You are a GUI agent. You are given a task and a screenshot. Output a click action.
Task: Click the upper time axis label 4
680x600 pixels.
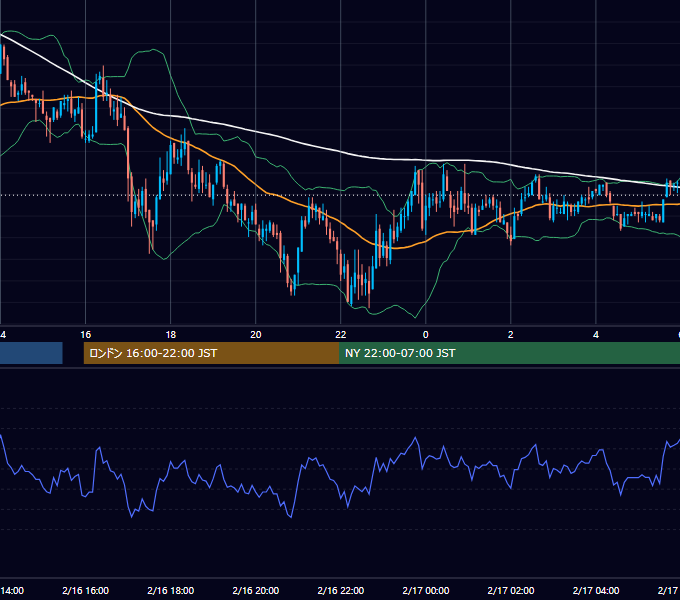(596, 335)
